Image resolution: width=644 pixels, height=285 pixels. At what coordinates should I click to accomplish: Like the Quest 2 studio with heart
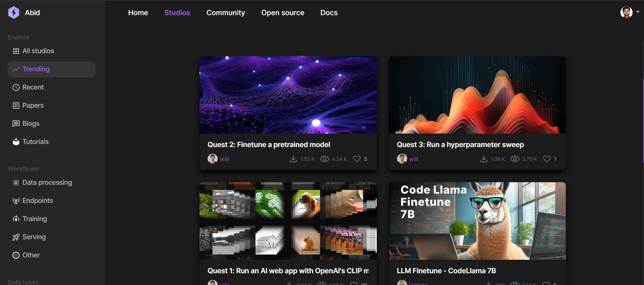point(357,159)
